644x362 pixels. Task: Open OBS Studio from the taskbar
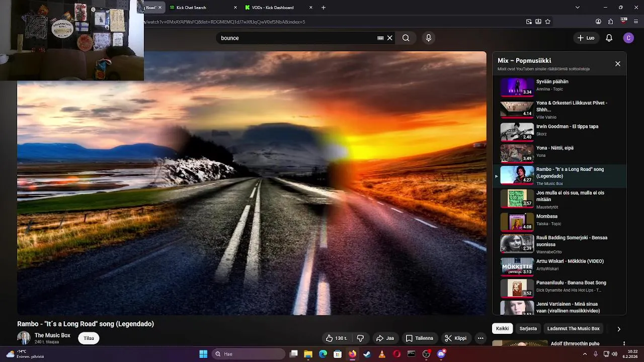click(427, 354)
